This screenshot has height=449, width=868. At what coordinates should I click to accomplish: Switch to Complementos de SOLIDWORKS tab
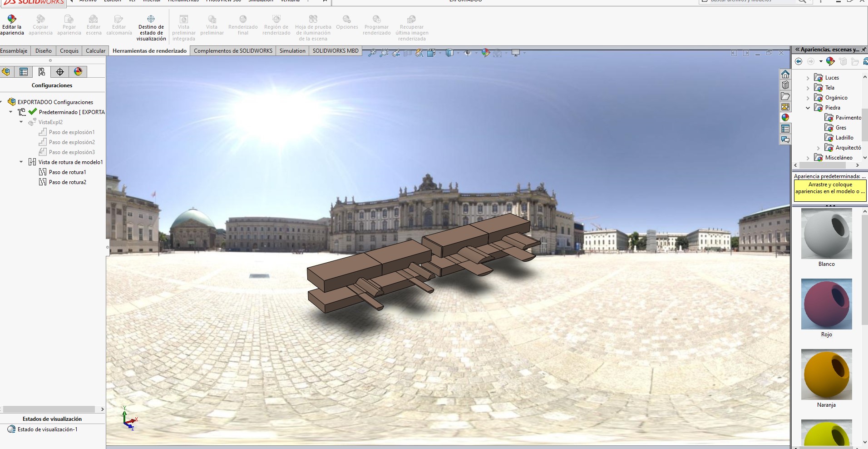233,50
